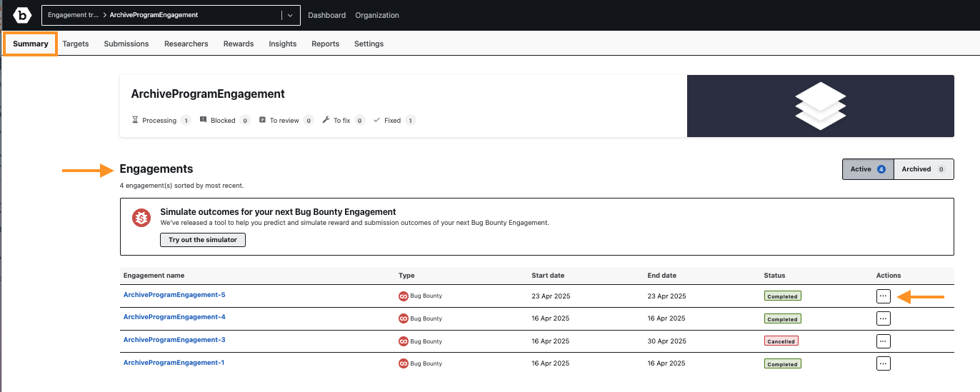Click the Processing count badge
The image size is (980, 392).
[x=186, y=120]
